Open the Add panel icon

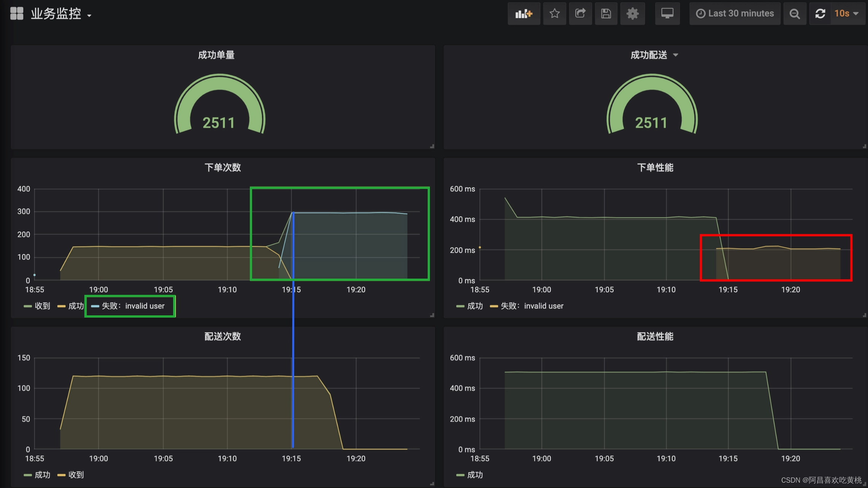[524, 13]
